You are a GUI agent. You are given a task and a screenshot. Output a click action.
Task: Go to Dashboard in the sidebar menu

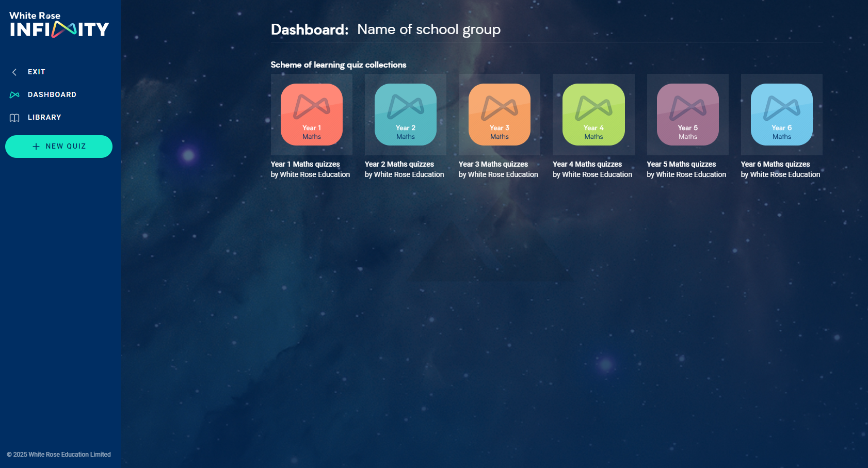[x=52, y=95]
